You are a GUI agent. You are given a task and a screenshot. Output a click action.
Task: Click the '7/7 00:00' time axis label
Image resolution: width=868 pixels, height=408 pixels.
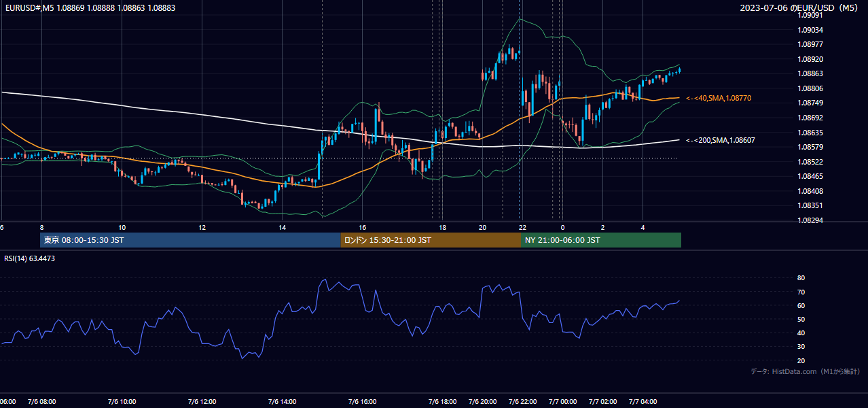562,402
